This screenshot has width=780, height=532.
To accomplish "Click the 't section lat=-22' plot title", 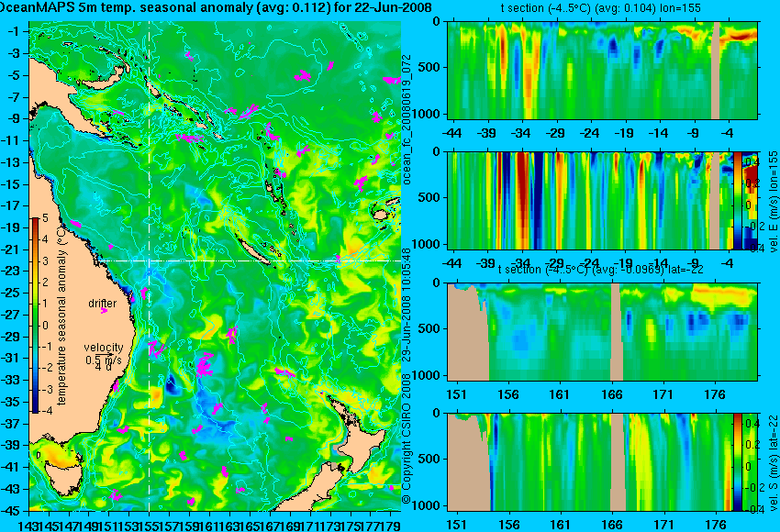I will (x=601, y=270).
